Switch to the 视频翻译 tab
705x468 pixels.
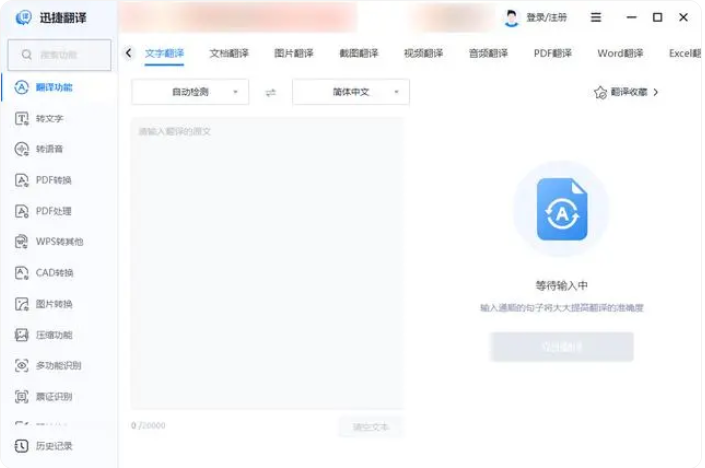[423, 53]
